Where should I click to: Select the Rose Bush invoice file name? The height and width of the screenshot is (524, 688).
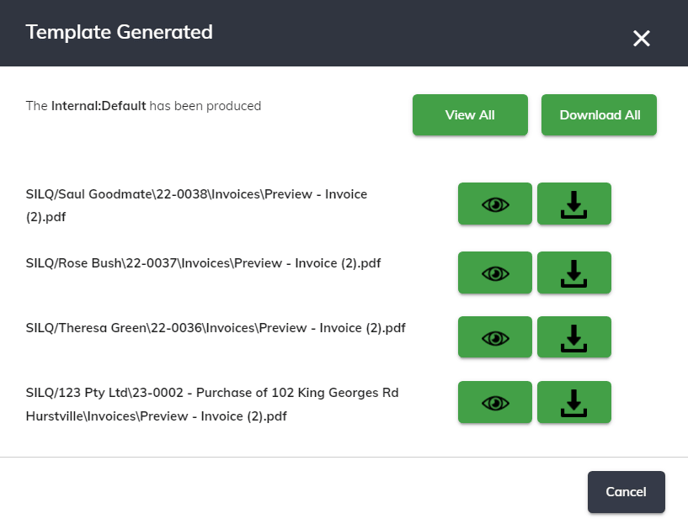pyautogui.click(x=203, y=263)
